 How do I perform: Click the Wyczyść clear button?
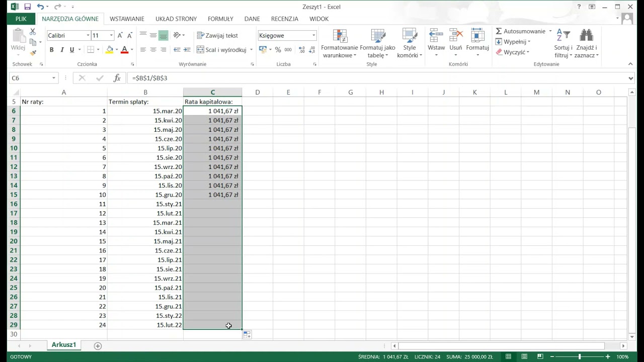[512, 52]
